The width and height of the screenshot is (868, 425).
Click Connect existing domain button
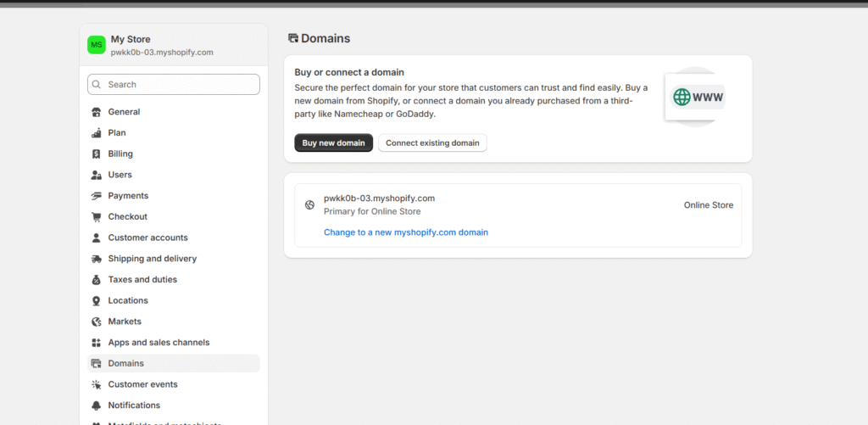(432, 143)
